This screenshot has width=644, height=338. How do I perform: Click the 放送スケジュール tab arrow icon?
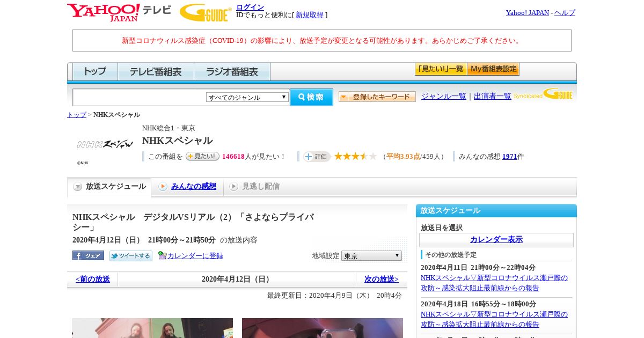(x=78, y=187)
